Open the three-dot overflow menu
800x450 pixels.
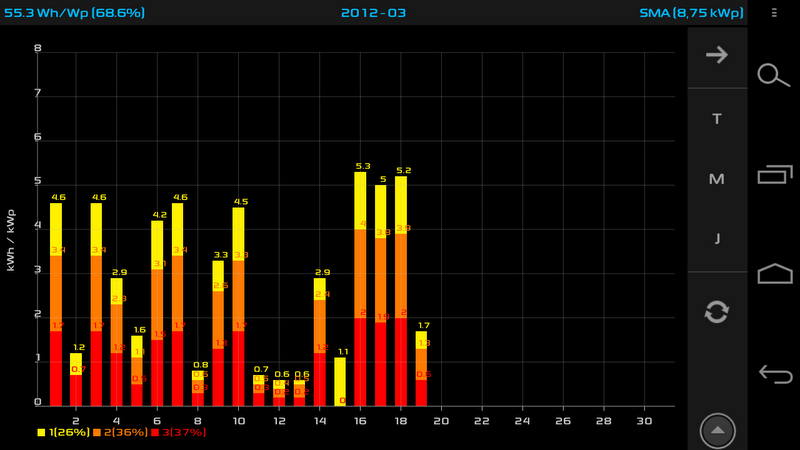pos(774,13)
